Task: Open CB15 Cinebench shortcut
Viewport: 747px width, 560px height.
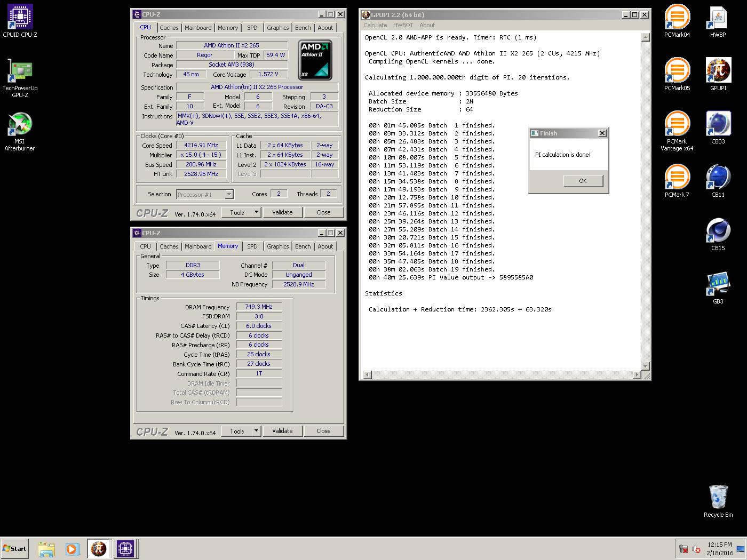Action: [x=718, y=235]
